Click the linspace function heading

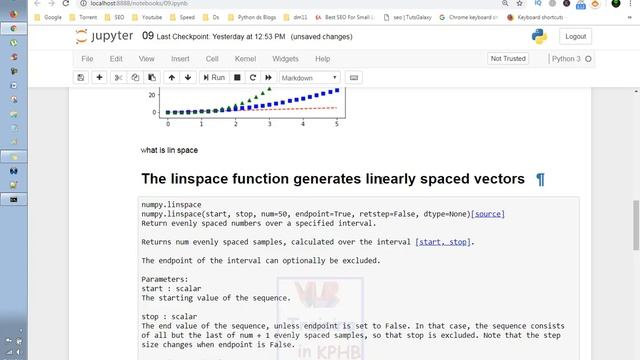333,179
